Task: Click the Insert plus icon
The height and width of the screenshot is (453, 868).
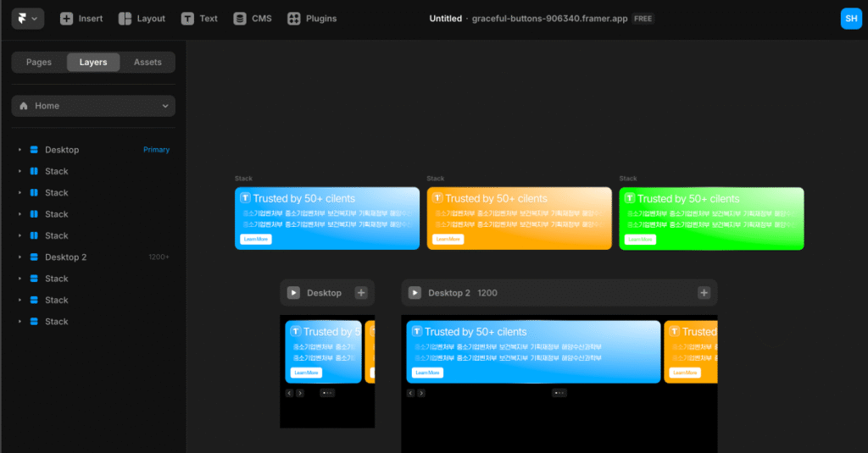Action: 67,19
